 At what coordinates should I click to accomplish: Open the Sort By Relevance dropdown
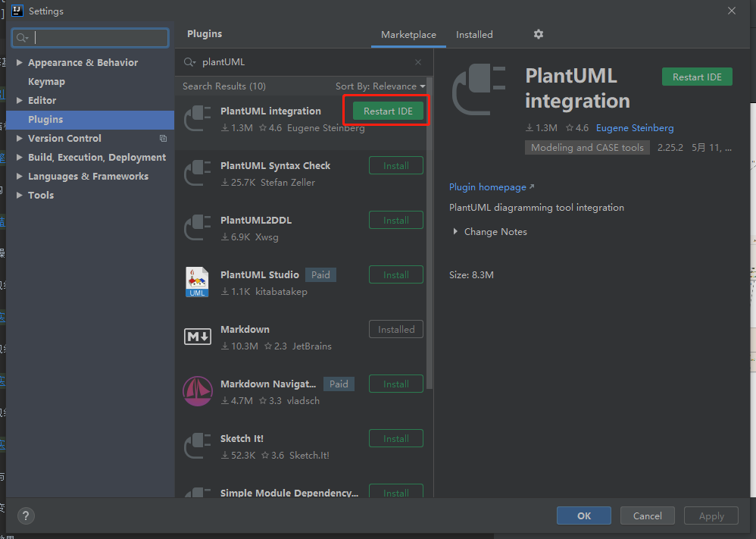(x=380, y=86)
